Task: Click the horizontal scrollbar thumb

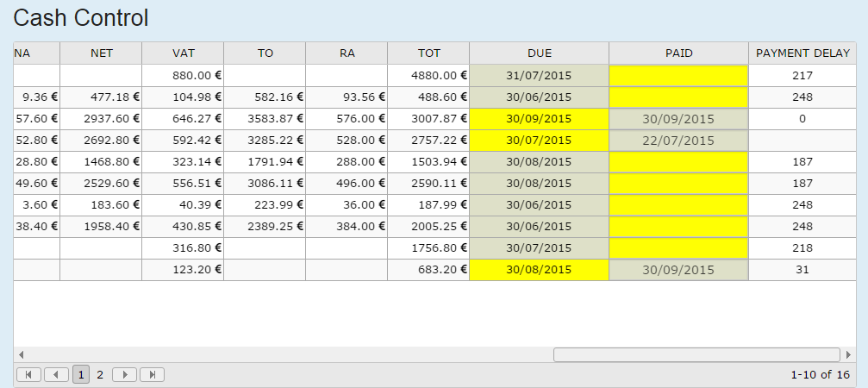Action: click(x=696, y=354)
